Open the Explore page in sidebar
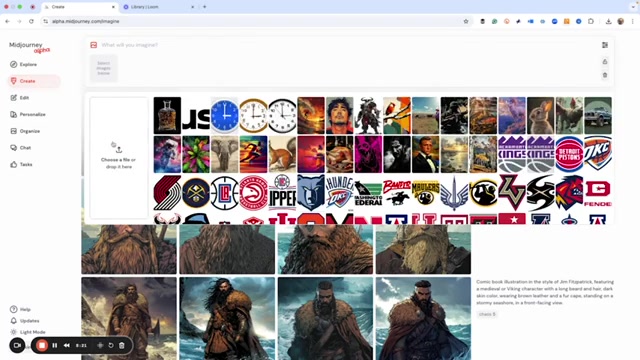Viewport: 640px width, 360px height. click(x=24, y=64)
